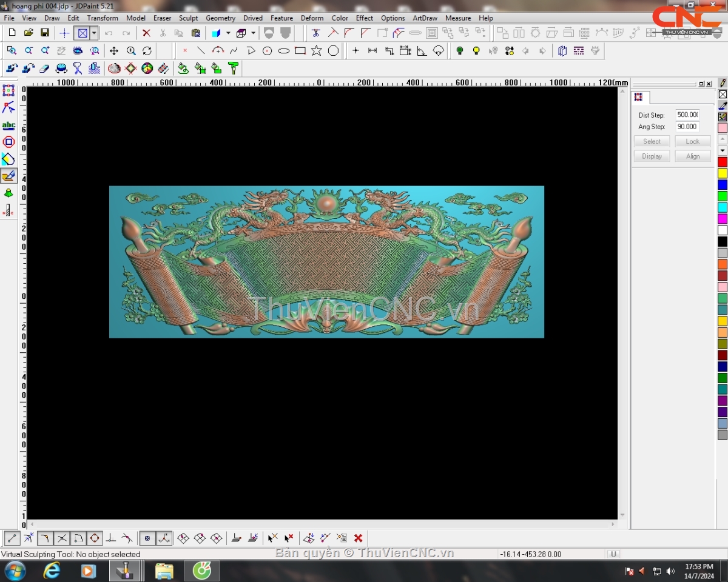Select the Pan move arrows tool

114,51
